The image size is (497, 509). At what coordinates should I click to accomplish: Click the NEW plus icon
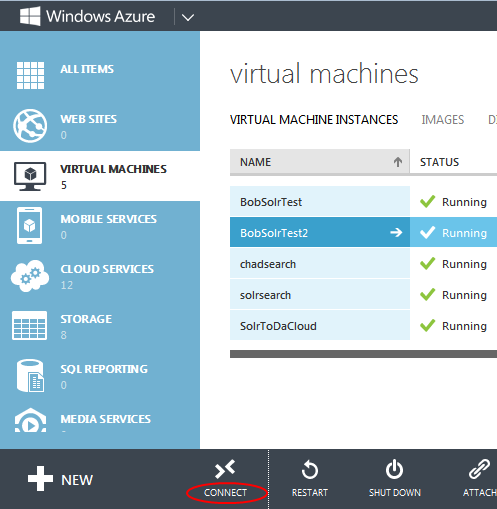(40, 479)
